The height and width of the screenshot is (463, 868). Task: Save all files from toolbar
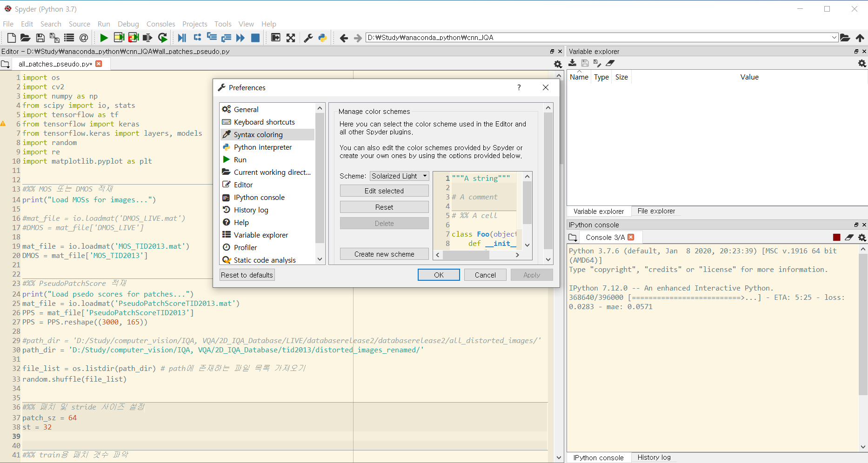[x=54, y=38]
